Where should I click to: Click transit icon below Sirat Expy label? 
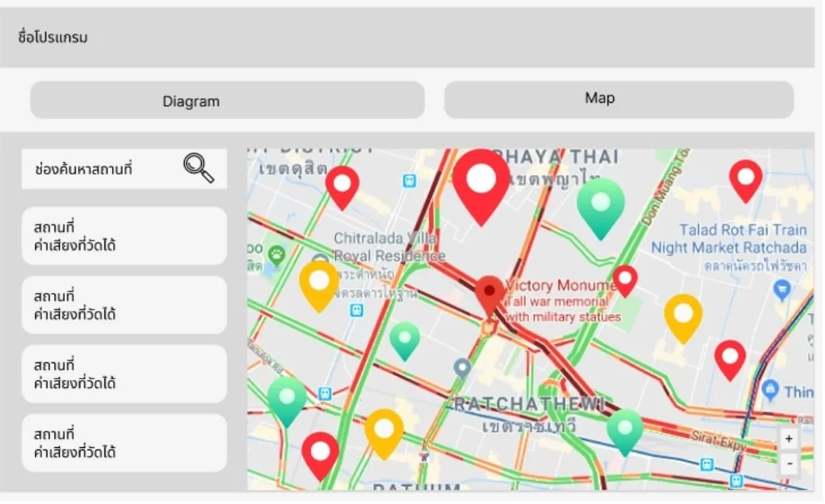[707, 464]
